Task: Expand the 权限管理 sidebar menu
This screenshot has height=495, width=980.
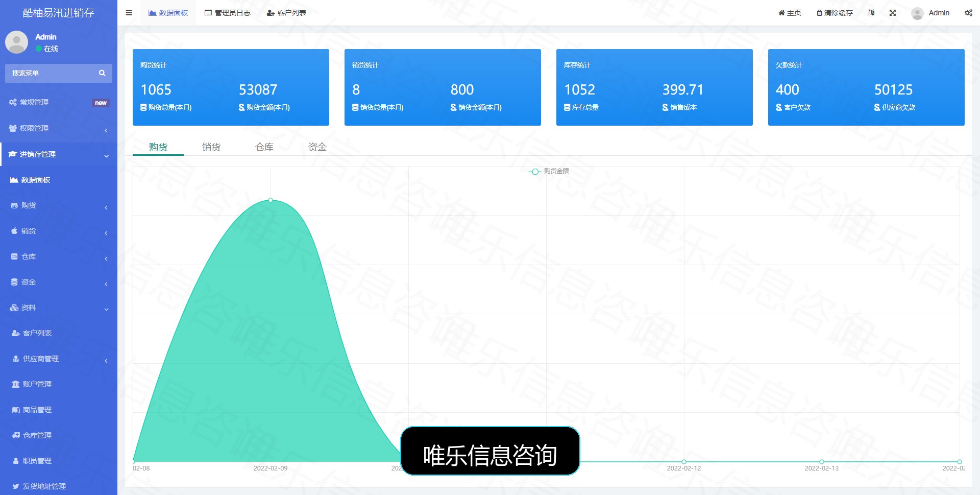Action: coord(59,128)
